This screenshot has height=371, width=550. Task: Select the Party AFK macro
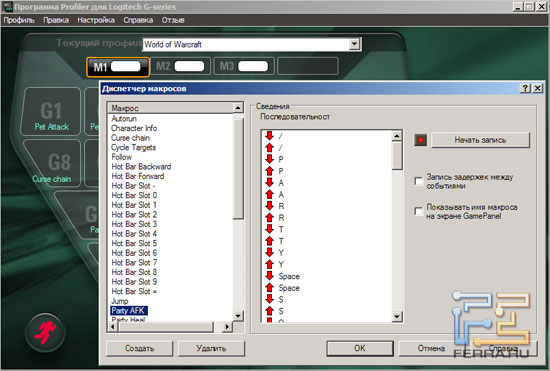(x=128, y=310)
